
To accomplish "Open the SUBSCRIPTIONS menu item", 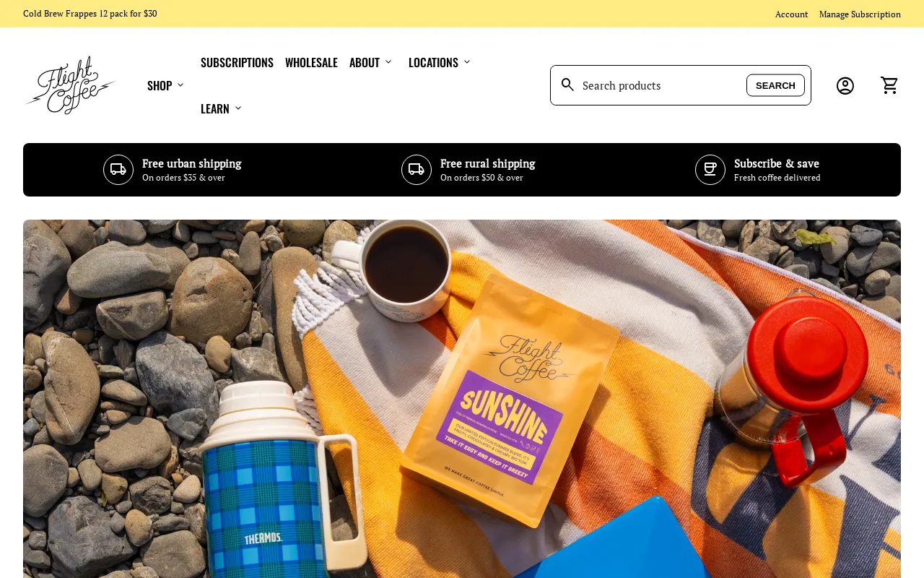I will click(x=237, y=62).
